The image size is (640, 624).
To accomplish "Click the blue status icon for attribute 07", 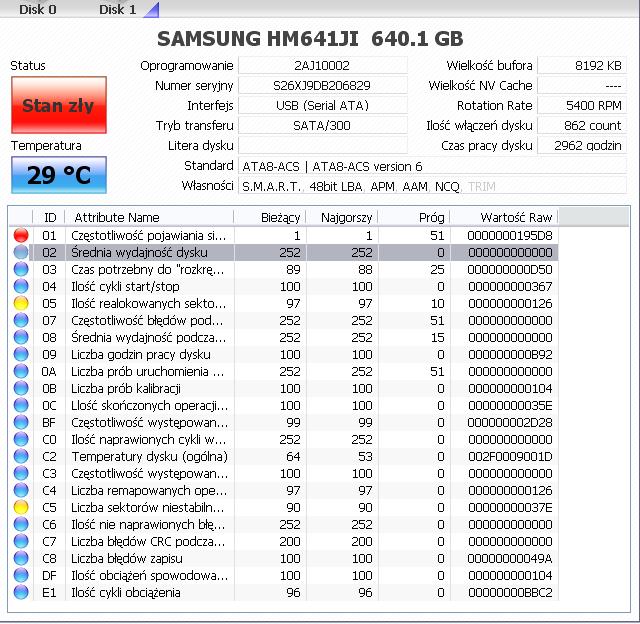I will click(21, 320).
